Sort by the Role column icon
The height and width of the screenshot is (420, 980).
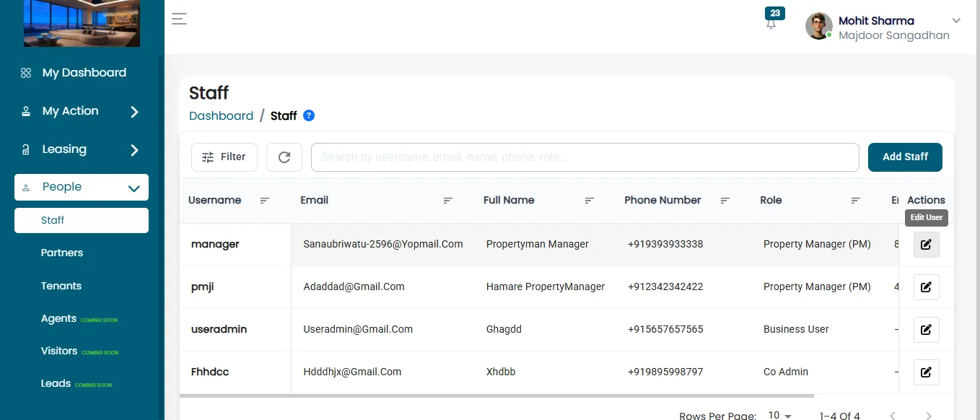point(856,201)
